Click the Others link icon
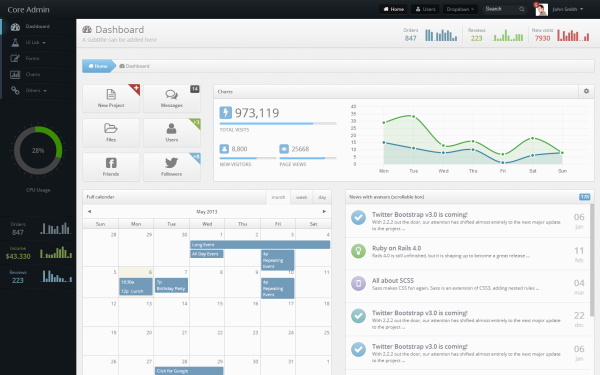Screen dimensions: 600x375 15,91
